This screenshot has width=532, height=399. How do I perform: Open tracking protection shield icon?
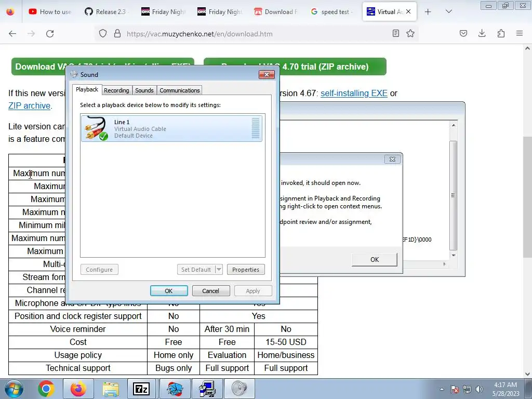pos(103,34)
